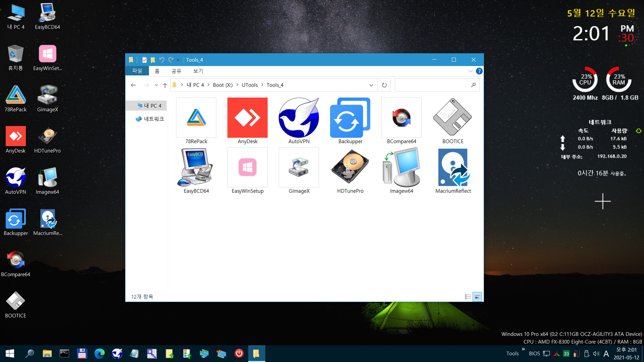Click the Explorer search input field
Image resolution: width=644 pixels, height=362 pixels.
(x=437, y=85)
